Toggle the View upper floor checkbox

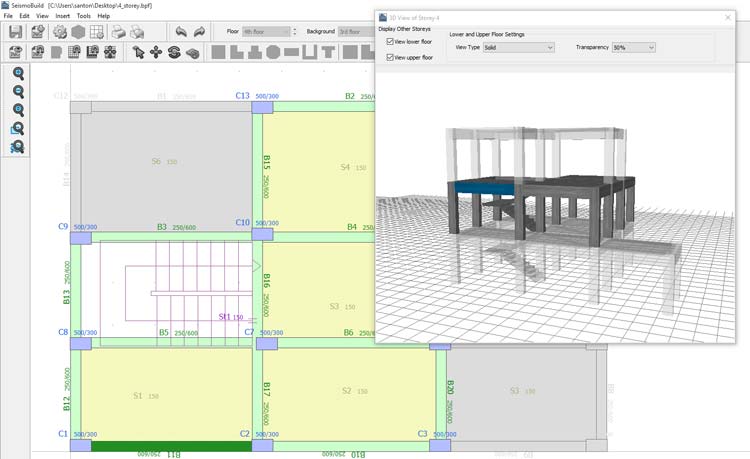[x=390, y=57]
